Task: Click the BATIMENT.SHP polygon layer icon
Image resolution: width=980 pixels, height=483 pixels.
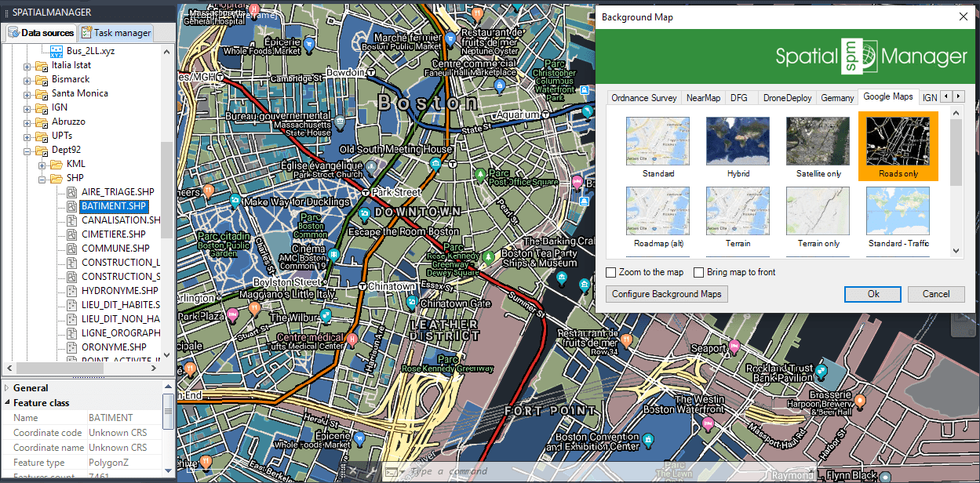Action: 71,206
